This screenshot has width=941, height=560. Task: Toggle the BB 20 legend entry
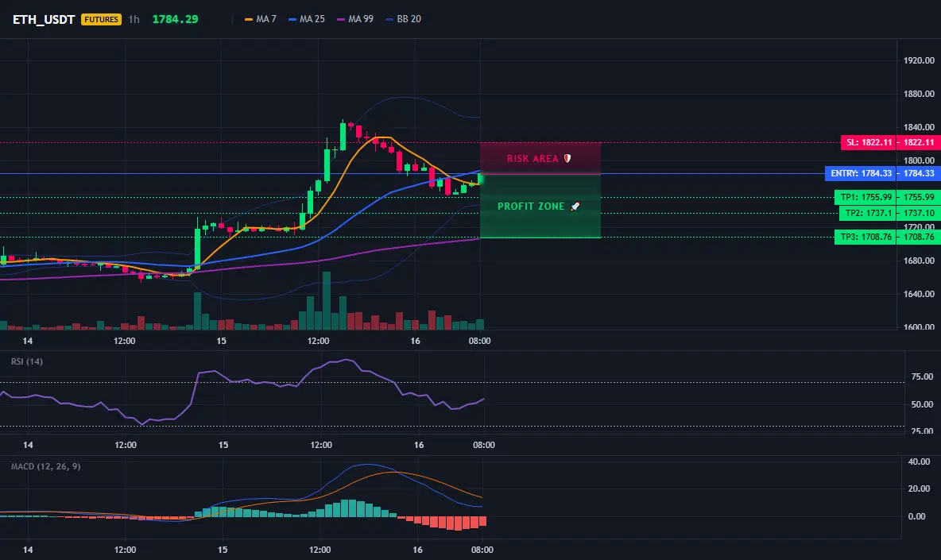[403, 19]
